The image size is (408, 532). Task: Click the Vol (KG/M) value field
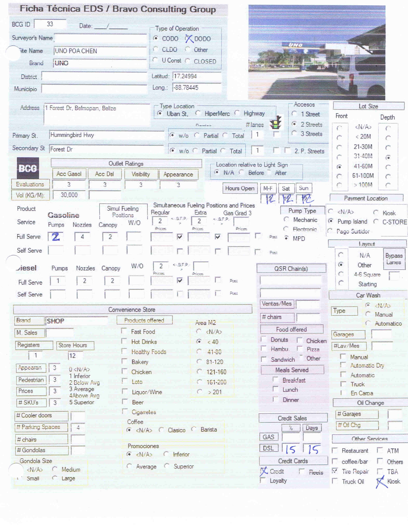coord(69,195)
